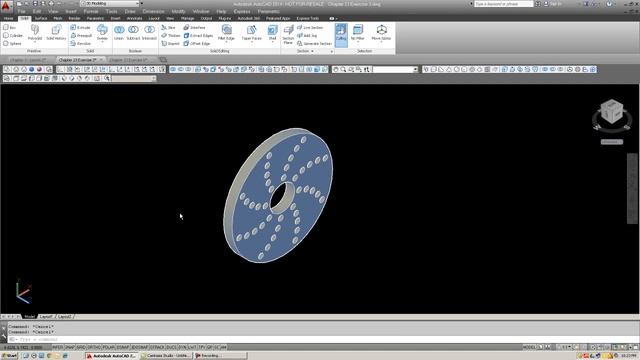
Task: Switch to the Layout2 tab
Action: 64,317
